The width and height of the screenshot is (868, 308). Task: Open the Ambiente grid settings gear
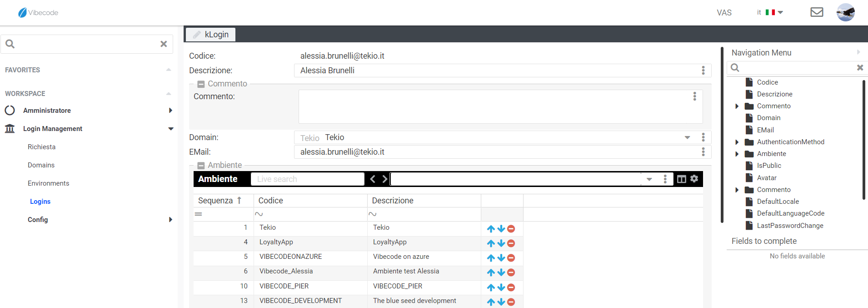point(694,178)
